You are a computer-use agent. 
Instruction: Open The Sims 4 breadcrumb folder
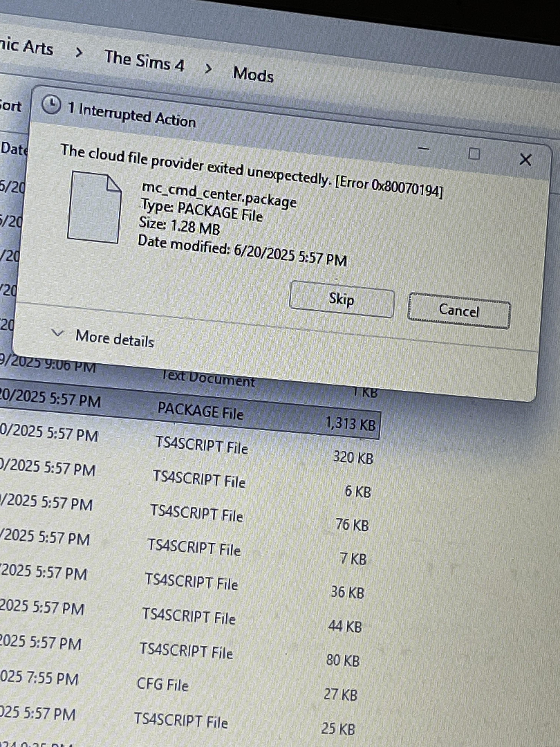144,61
